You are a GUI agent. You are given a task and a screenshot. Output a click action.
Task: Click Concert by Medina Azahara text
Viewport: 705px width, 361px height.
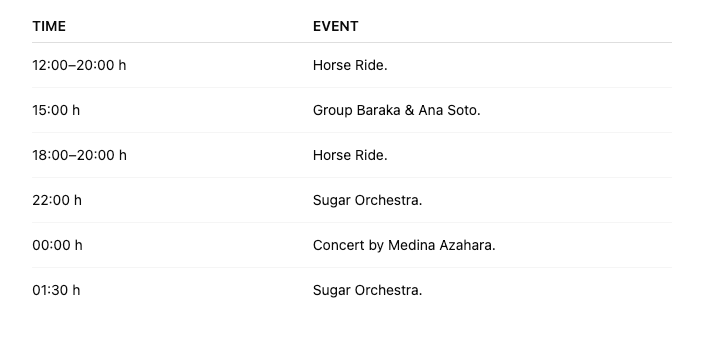coord(404,245)
